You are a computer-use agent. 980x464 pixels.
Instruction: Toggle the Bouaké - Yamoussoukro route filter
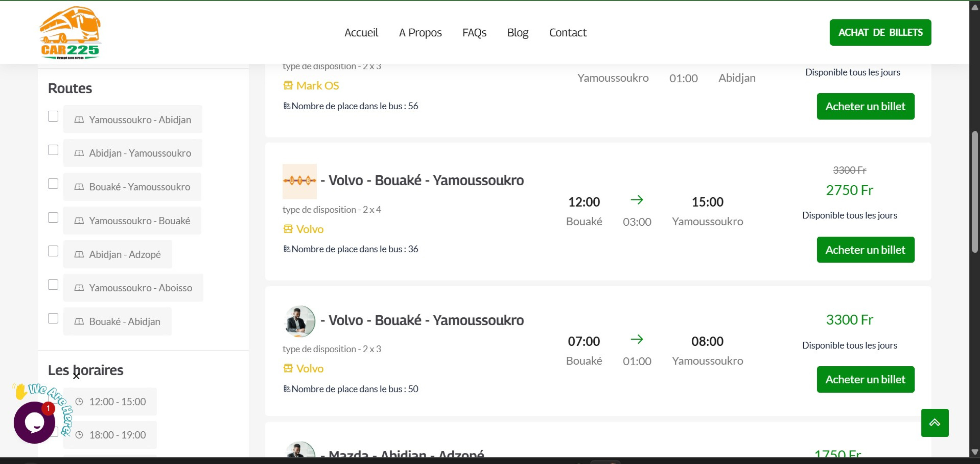pyautogui.click(x=53, y=184)
